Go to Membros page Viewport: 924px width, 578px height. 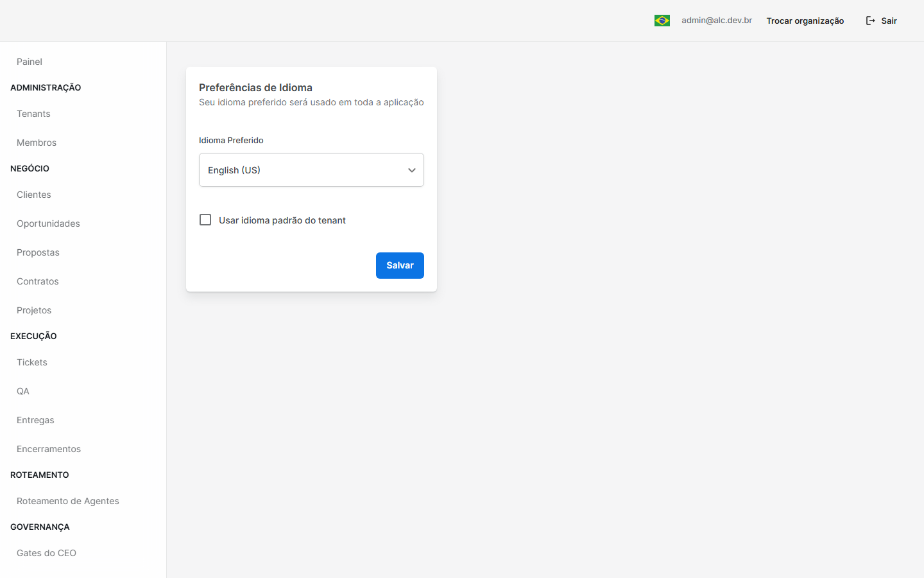click(37, 143)
